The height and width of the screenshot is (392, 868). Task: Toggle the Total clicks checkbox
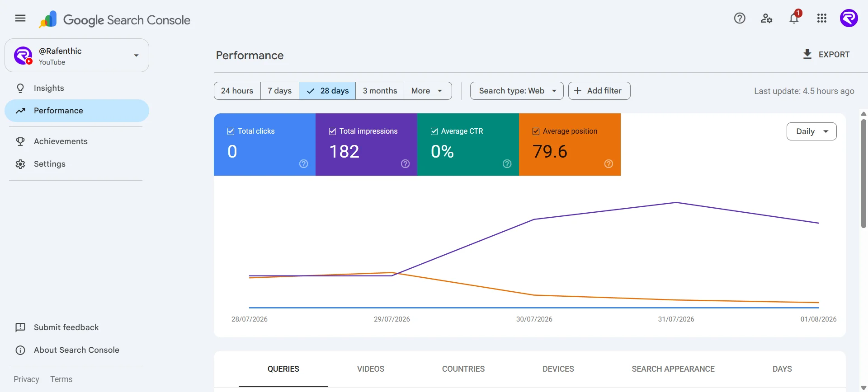231,131
